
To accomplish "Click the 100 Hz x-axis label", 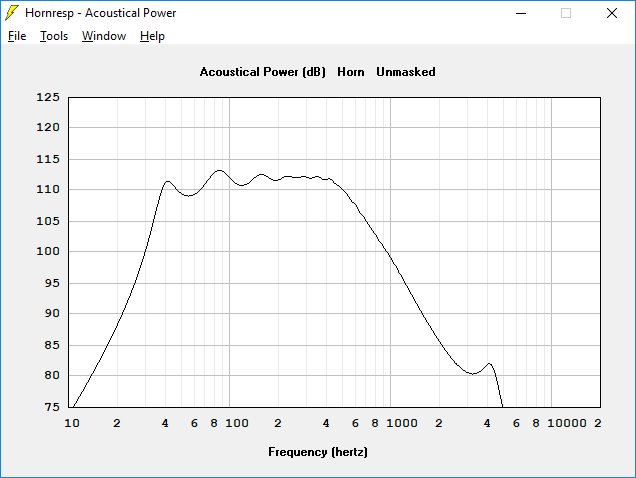I will (x=237, y=423).
